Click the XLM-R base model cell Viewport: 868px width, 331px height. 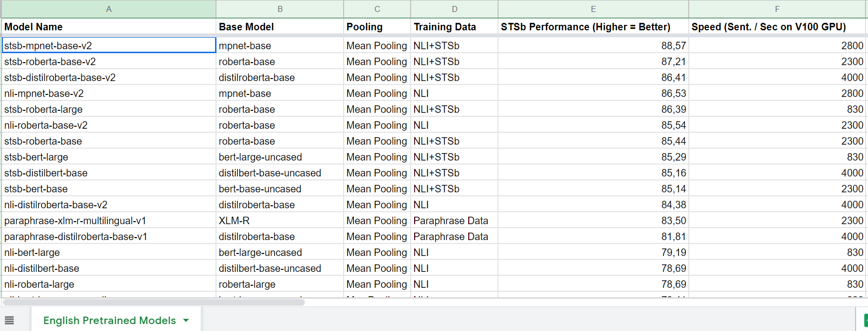[x=280, y=221]
